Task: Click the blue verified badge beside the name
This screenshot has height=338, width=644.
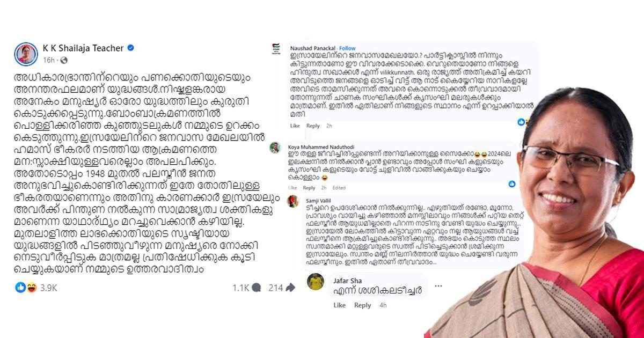Action: coord(131,48)
